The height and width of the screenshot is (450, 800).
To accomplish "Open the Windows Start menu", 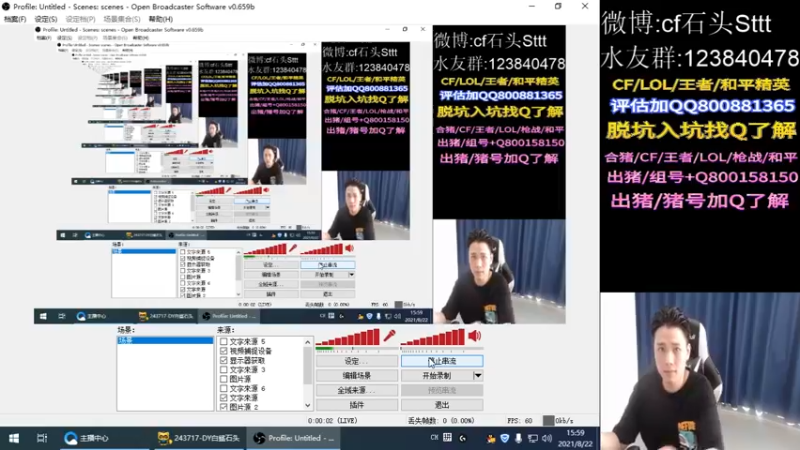I will coord(14,438).
